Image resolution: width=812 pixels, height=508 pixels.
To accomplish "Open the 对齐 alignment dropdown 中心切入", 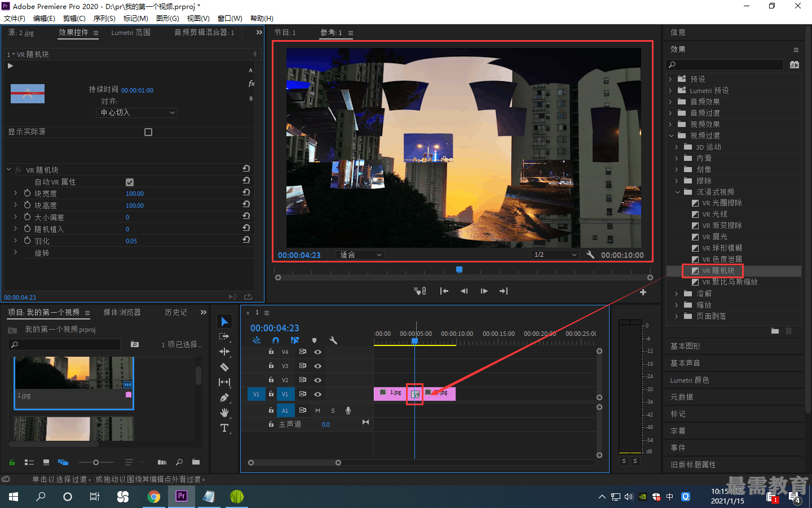I will [137, 113].
